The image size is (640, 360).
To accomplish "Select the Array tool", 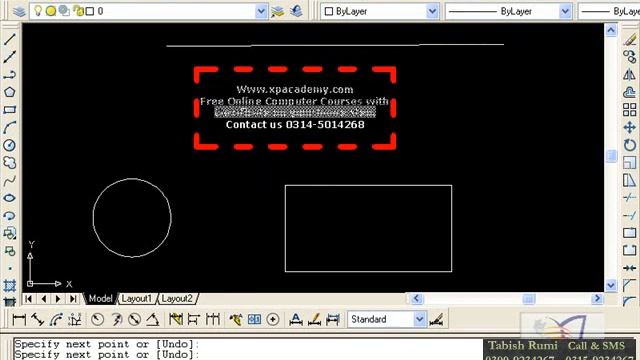I will tap(630, 109).
